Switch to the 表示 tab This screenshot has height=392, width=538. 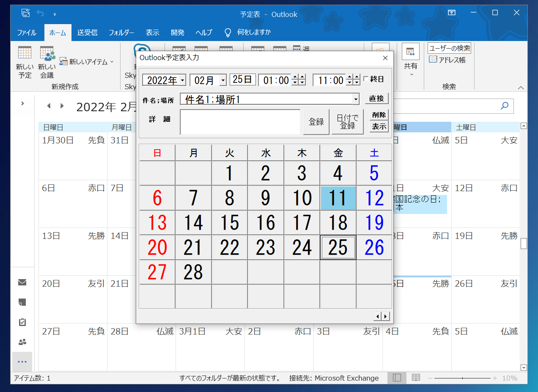pyautogui.click(x=152, y=33)
